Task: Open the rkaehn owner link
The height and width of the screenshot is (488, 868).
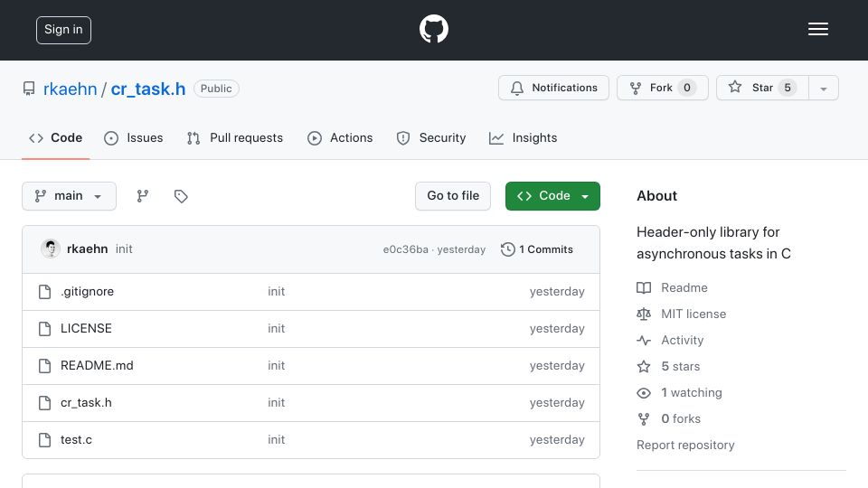Action: click(x=70, y=89)
